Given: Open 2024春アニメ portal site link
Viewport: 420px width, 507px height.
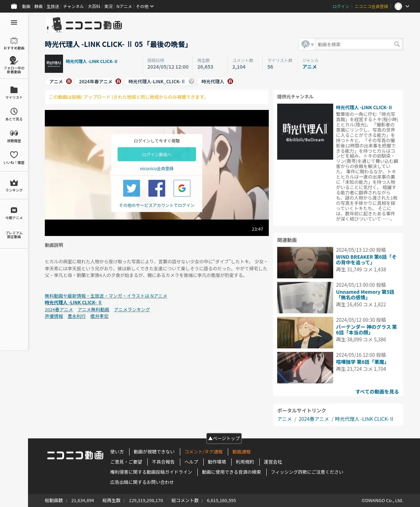Looking at the screenshot, I should 314,419.
